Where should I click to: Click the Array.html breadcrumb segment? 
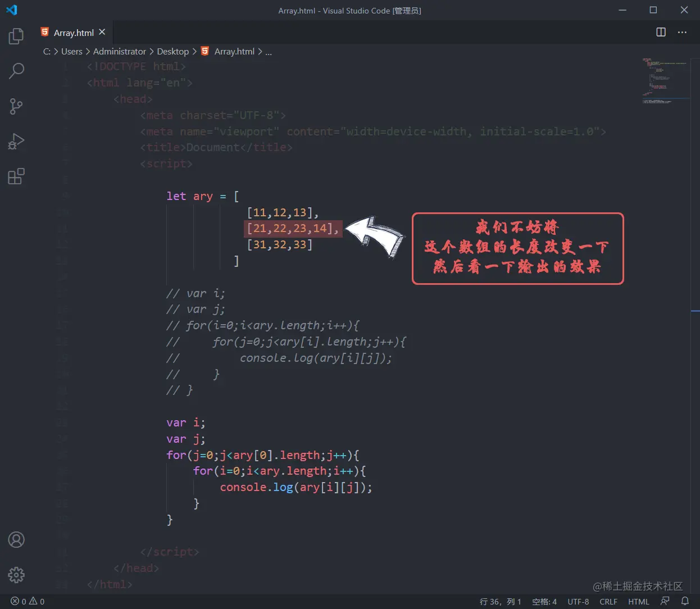pos(234,51)
